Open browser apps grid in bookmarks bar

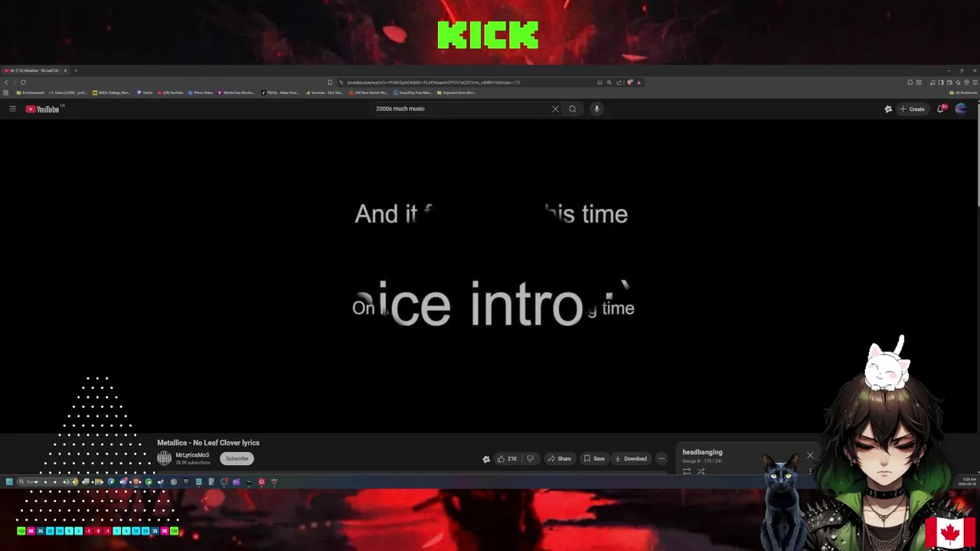pos(6,93)
